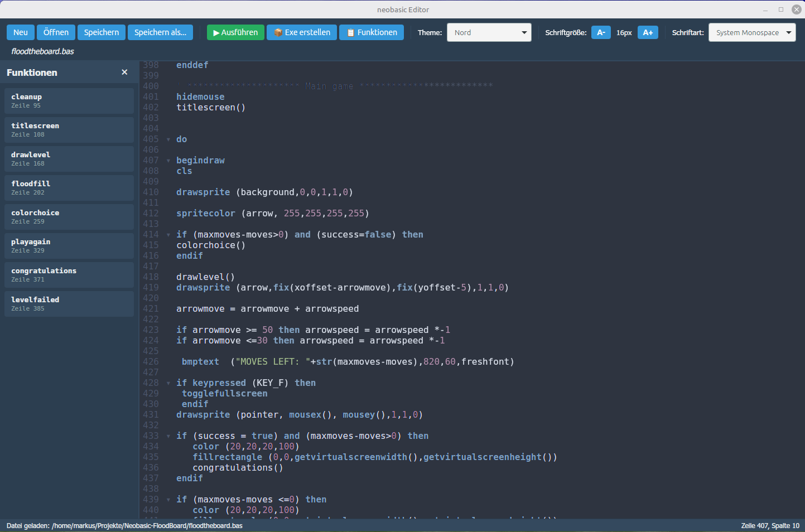Jump to titlescreen function
Screen dimensions: 805x532
point(69,130)
